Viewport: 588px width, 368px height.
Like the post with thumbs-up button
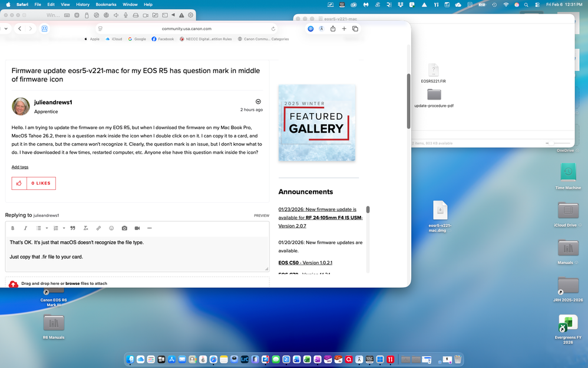coord(19,183)
